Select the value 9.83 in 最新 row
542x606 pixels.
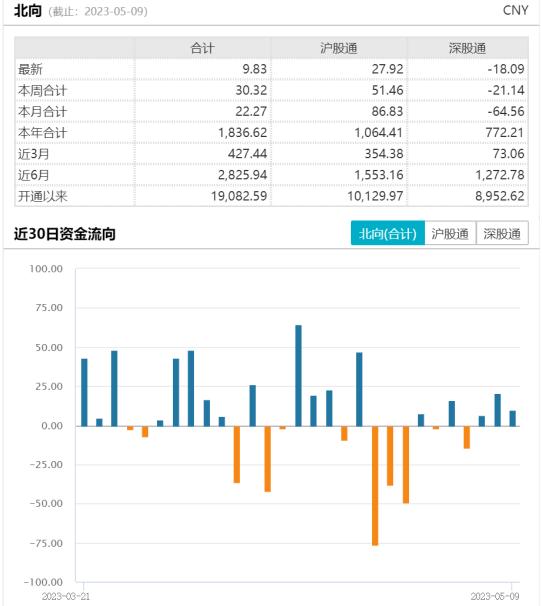tap(255, 69)
